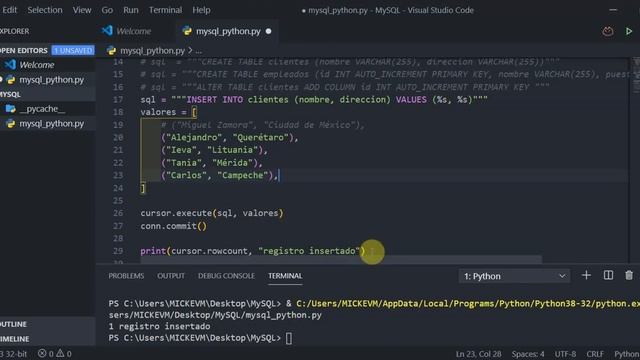Click on "Mérida" in line 22
Image resolution: width=640 pixels, height=360 pixels.
click(x=232, y=163)
